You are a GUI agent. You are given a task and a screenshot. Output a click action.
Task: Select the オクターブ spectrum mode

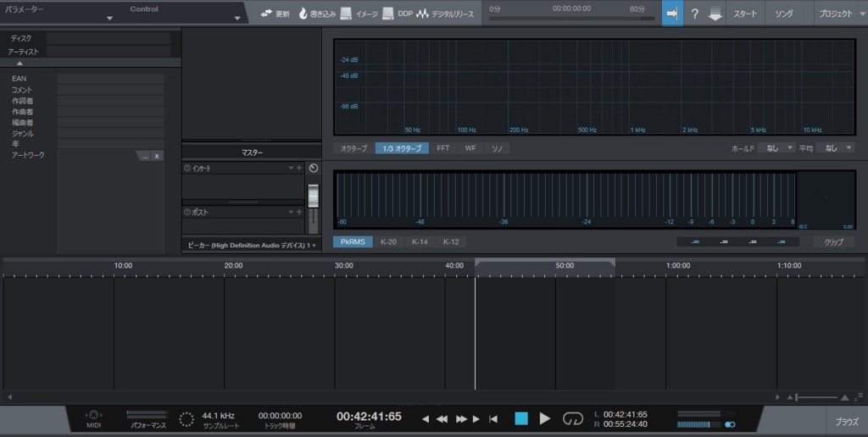click(353, 148)
